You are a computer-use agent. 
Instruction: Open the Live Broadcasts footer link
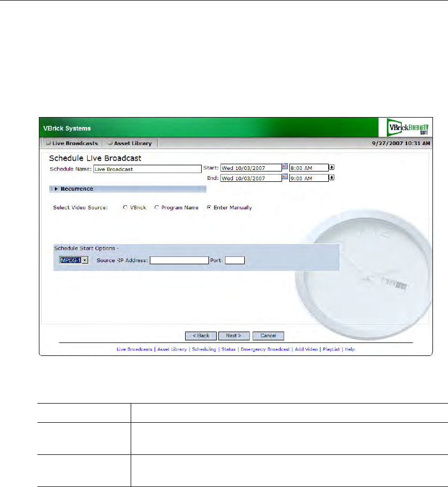pos(134,349)
